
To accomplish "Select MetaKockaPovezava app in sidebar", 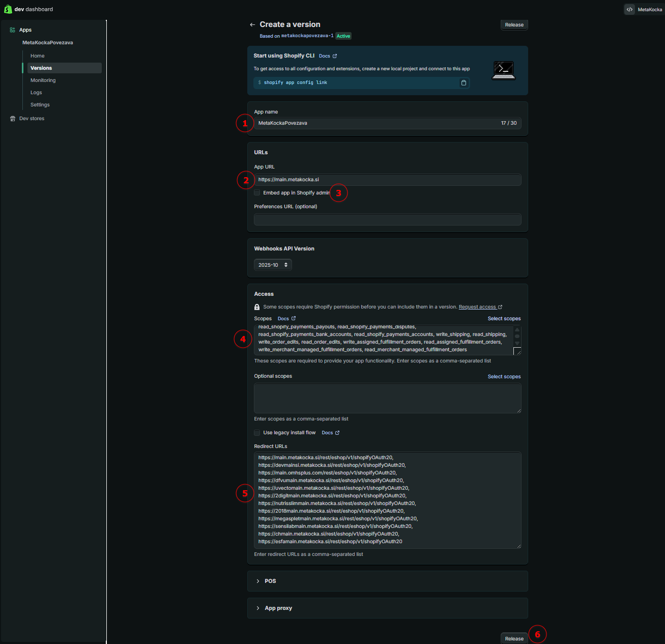I will tap(48, 43).
